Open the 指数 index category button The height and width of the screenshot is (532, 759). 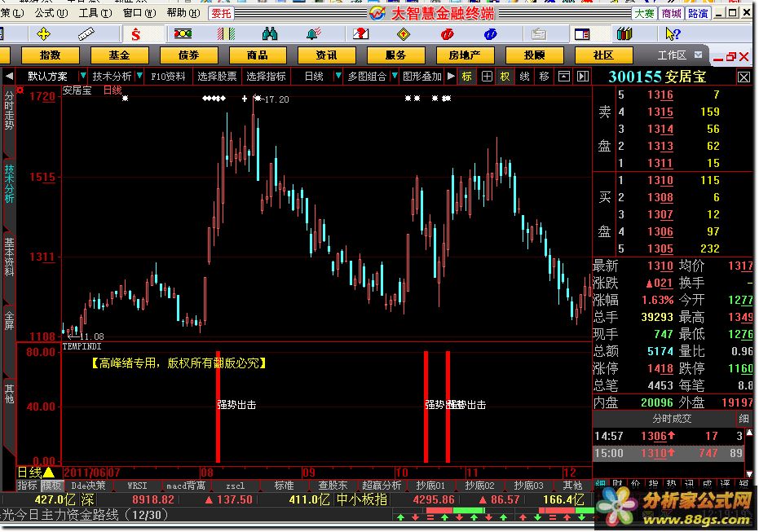[51, 55]
